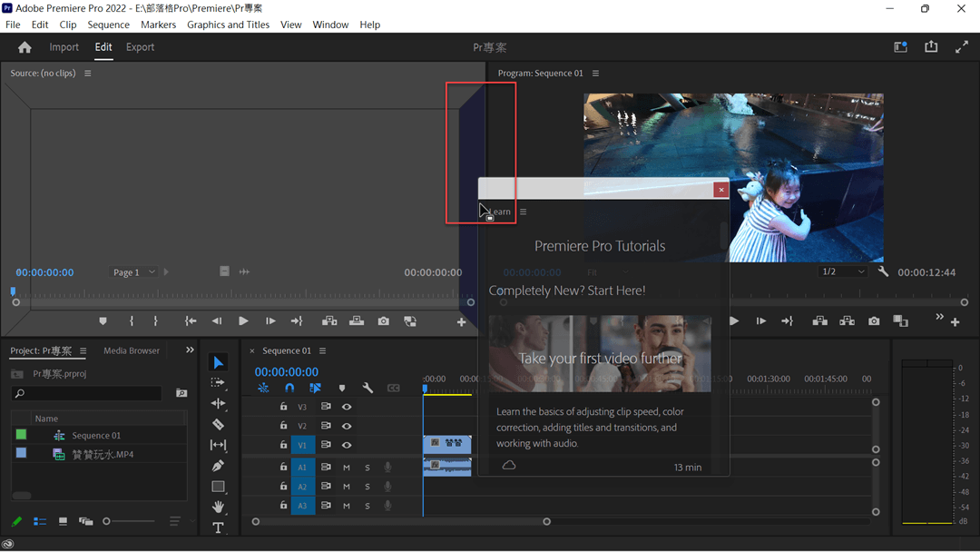Open timeline display settings wrench
980x552 pixels.
[367, 389]
